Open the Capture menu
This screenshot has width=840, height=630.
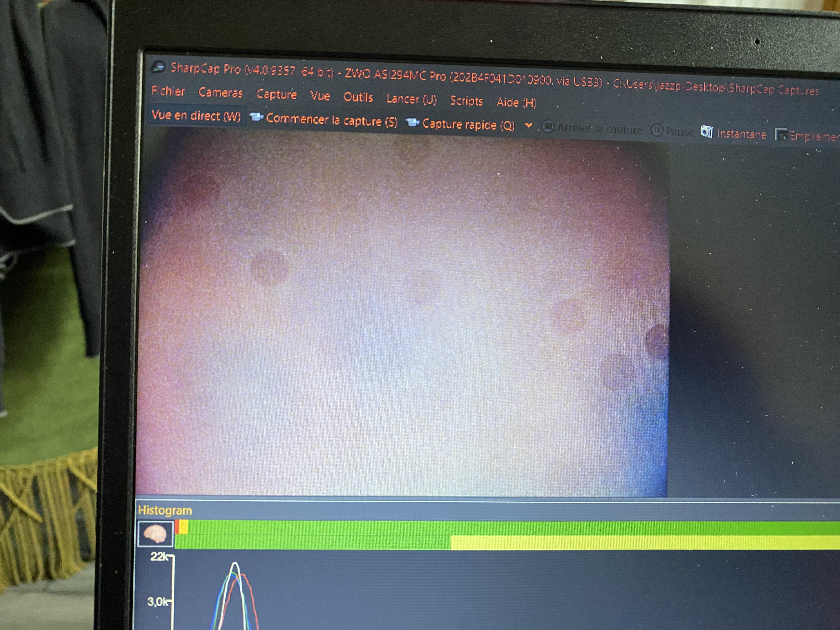[x=276, y=95]
